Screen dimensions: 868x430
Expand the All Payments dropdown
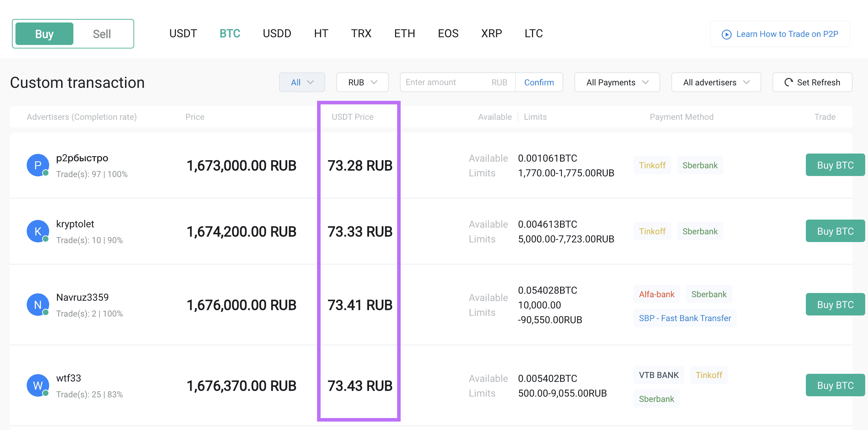(x=617, y=82)
